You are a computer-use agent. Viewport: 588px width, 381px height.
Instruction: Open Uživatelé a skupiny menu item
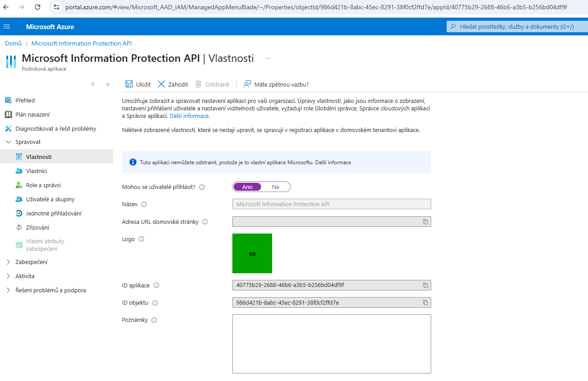pos(50,199)
